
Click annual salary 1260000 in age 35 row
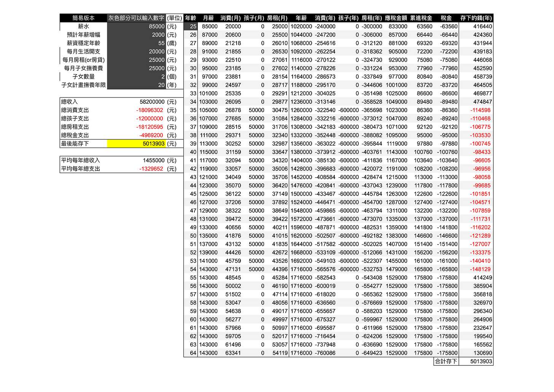point(301,110)
